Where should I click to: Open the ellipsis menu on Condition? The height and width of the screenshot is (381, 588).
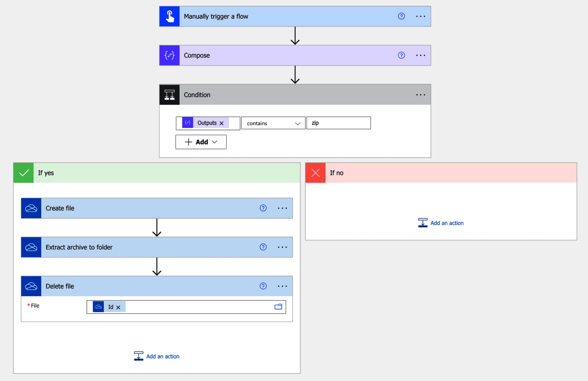(420, 95)
